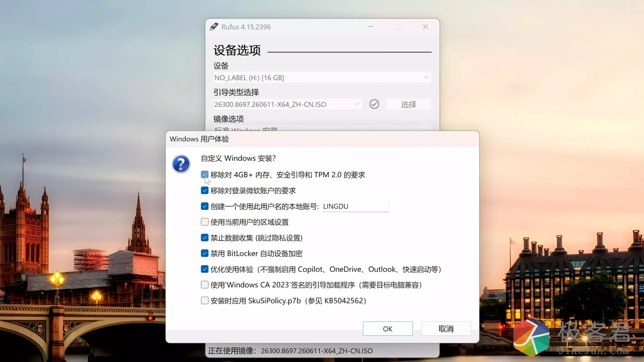644x362 pixels.
Task: Check apply SkuSiPolicy.p7b during install
Action: click(x=205, y=300)
